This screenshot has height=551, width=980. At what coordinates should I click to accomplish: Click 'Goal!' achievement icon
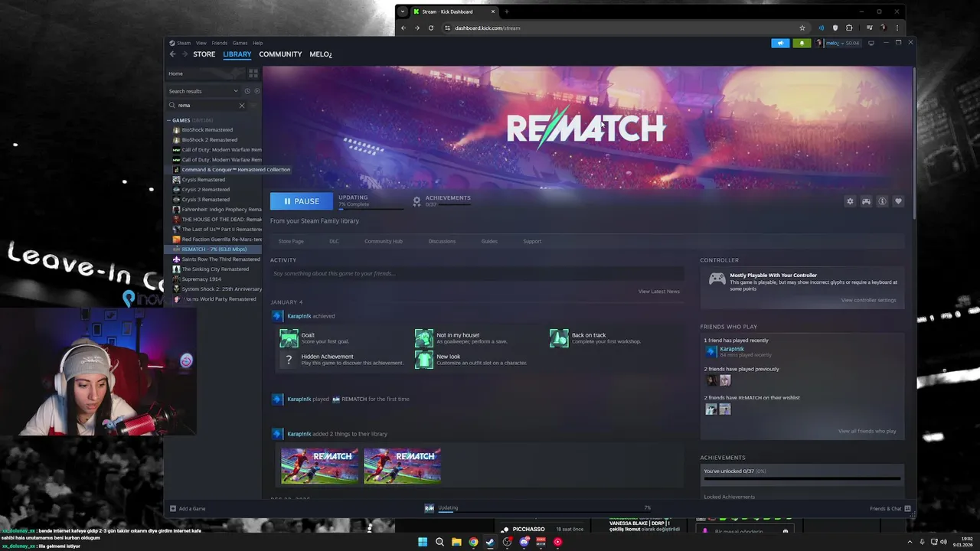pyautogui.click(x=289, y=337)
